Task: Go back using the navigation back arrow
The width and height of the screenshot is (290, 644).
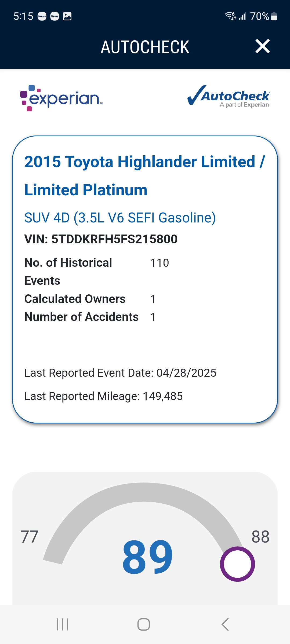Action: [x=225, y=624]
